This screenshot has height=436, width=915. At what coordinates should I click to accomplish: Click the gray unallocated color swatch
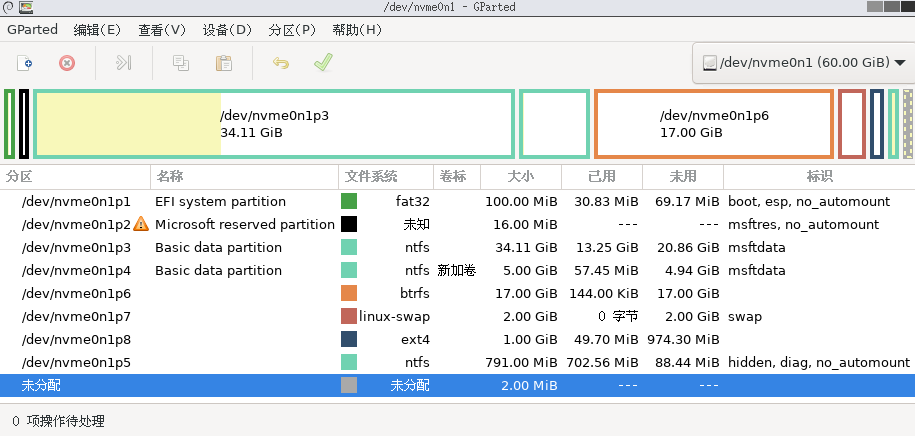(x=349, y=385)
